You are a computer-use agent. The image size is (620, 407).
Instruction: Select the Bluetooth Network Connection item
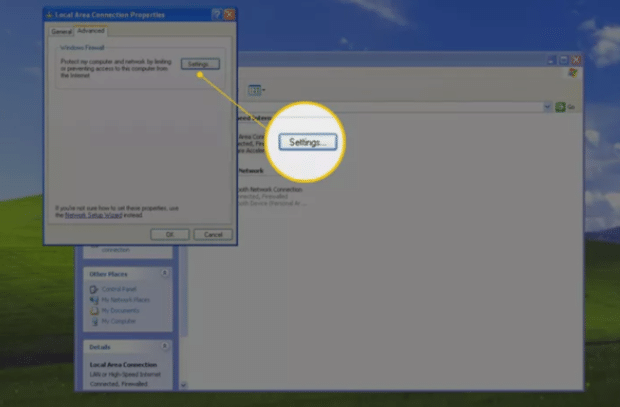tap(271, 196)
